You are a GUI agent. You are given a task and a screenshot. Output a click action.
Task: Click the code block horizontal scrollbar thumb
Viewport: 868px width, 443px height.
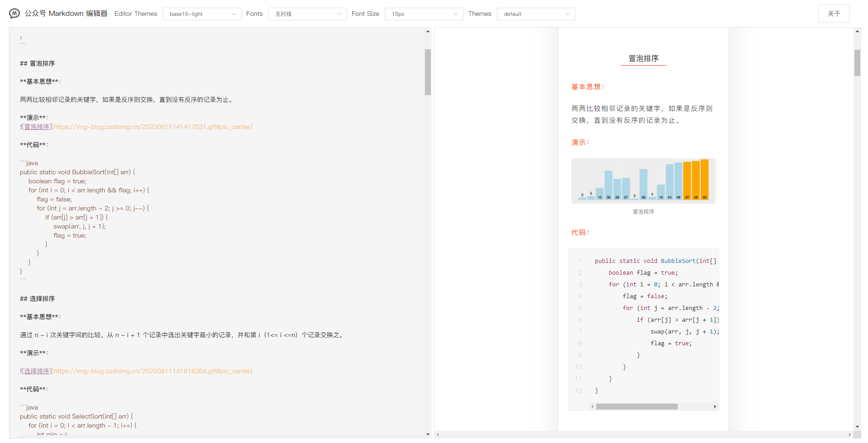click(x=637, y=406)
